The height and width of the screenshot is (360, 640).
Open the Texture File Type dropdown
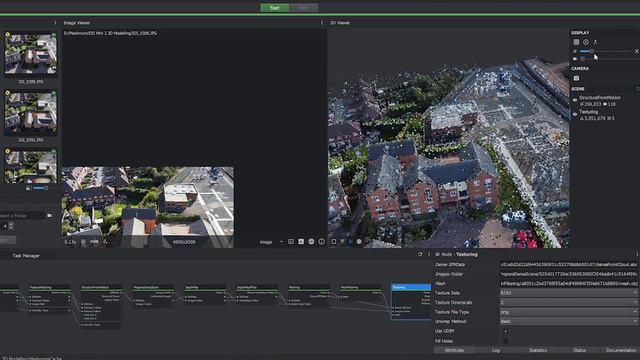(x=569, y=312)
